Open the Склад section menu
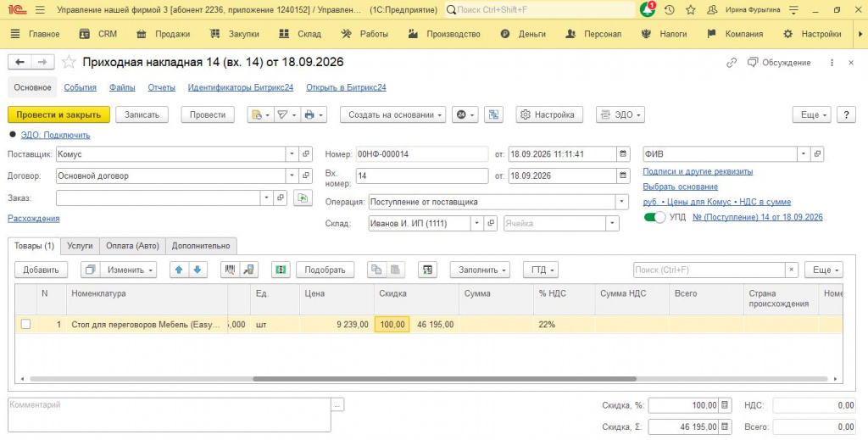Viewport: 868px width, 440px height. click(299, 34)
